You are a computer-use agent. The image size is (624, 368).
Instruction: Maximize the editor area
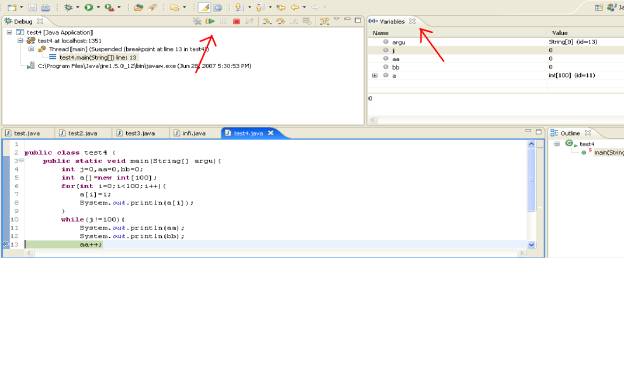click(539, 131)
